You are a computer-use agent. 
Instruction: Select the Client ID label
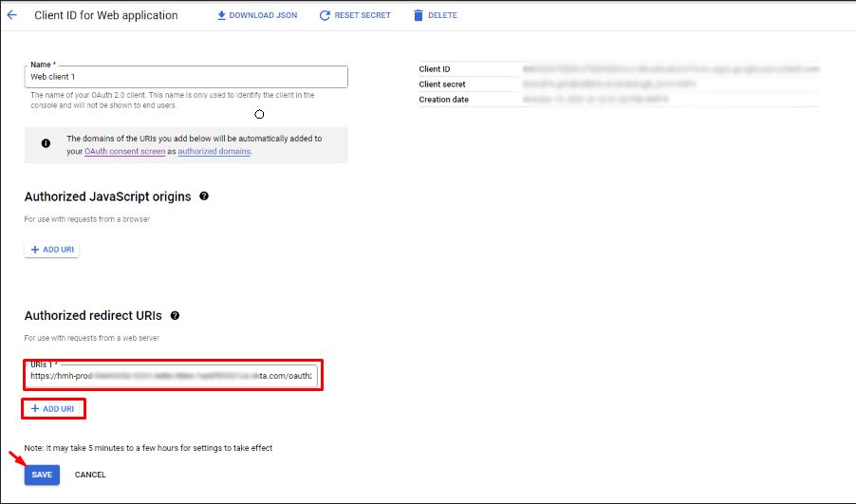click(x=435, y=68)
